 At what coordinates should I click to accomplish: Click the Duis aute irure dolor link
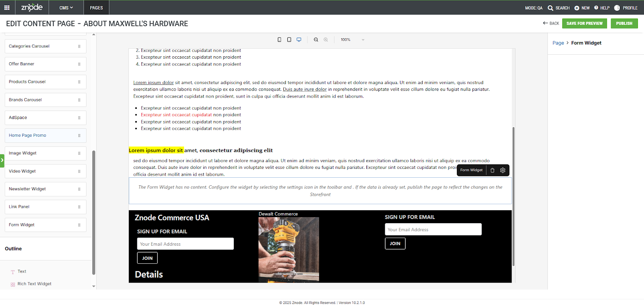coord(305,90)
